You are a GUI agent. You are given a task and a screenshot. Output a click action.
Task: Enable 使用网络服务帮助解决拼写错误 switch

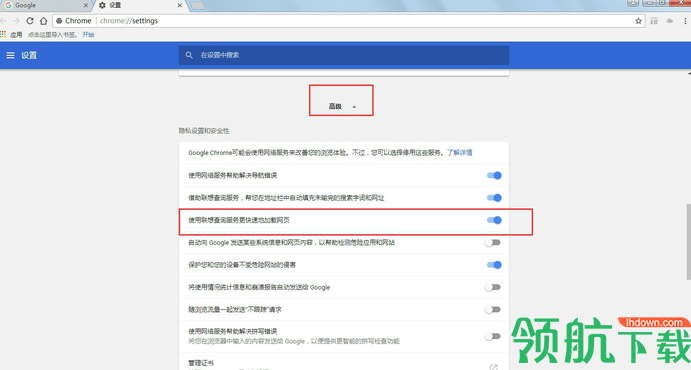coord(493,336)
